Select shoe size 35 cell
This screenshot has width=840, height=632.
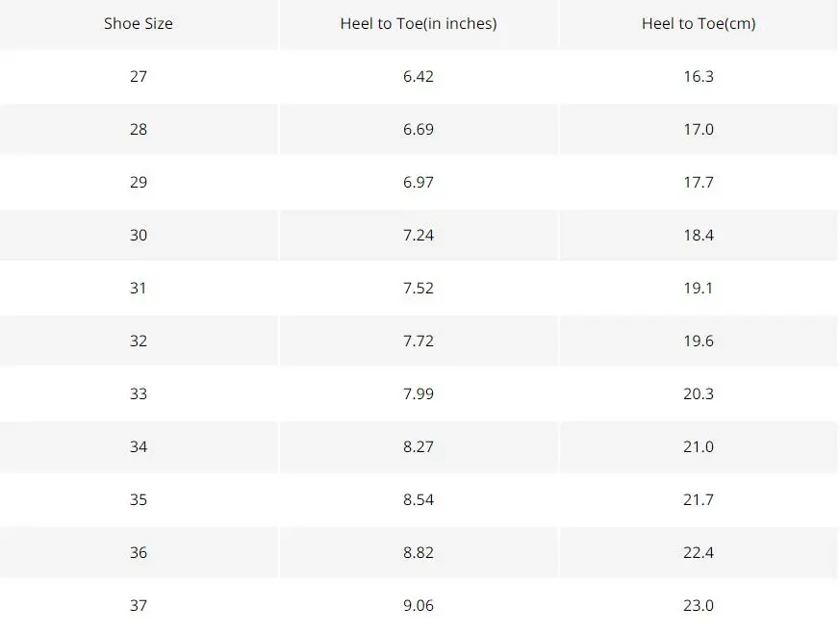139,499
